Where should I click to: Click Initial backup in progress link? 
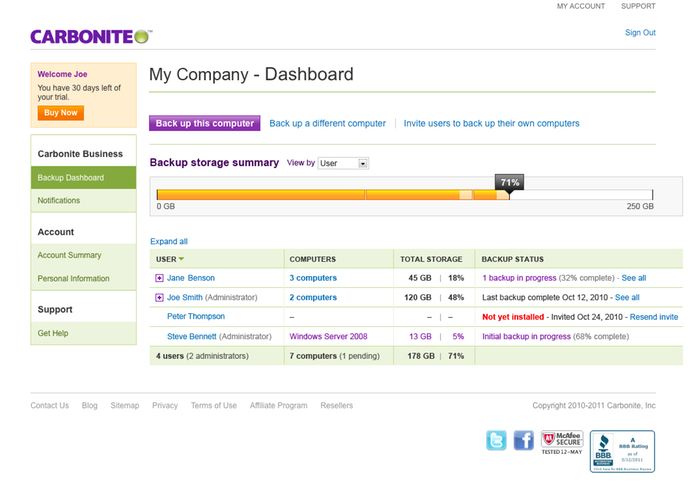tap(526, 336)
